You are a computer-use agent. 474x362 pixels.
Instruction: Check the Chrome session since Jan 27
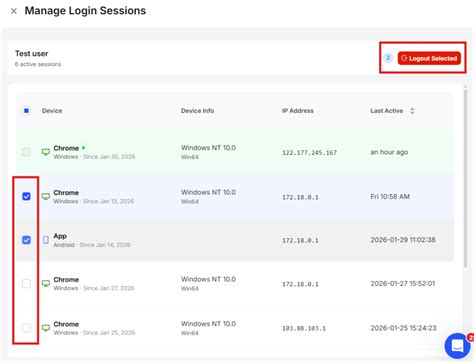(26, 284)
